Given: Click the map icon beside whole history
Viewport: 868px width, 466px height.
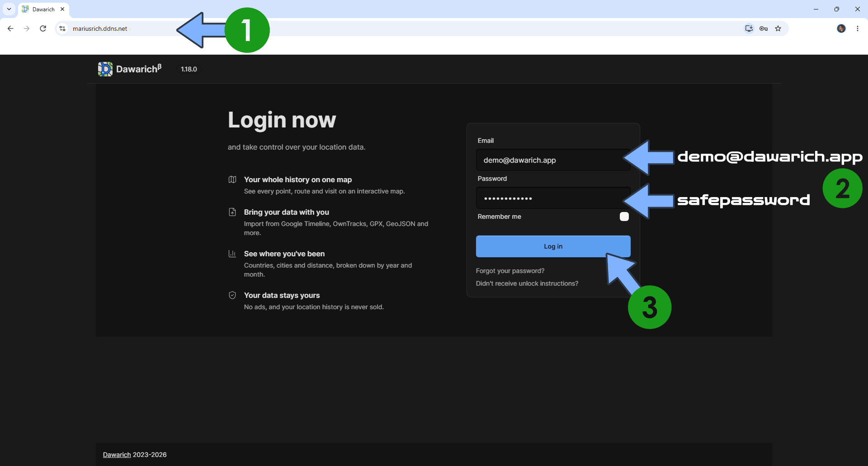Looking at the screenshot, I should pos(232,179).
